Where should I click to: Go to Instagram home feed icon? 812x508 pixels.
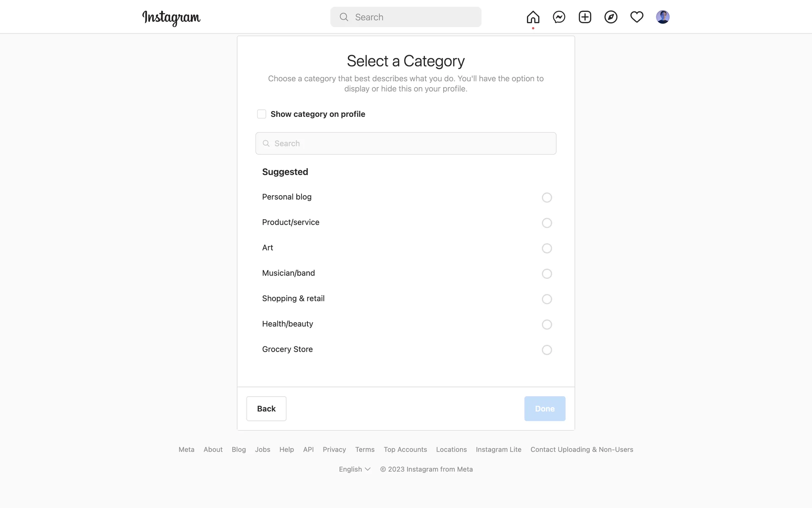tap(533, 17)
